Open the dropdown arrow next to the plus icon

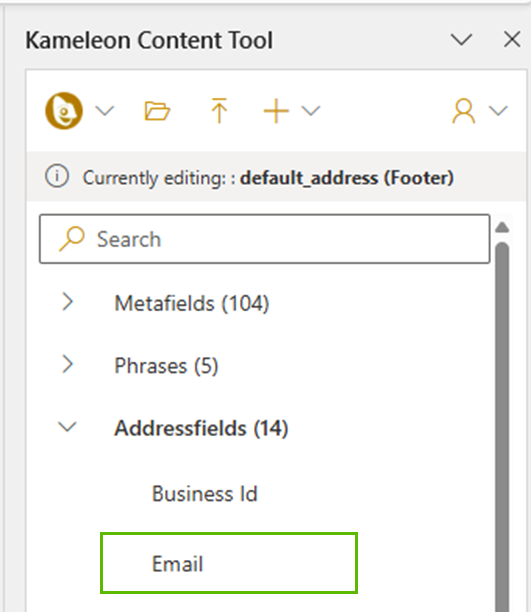[311, 111]
